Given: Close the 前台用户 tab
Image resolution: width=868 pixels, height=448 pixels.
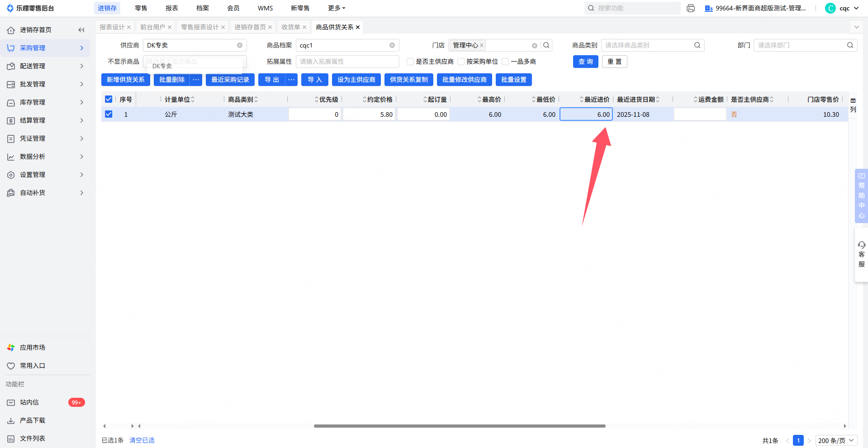Looking at the screenshot, I should point(170,27).
